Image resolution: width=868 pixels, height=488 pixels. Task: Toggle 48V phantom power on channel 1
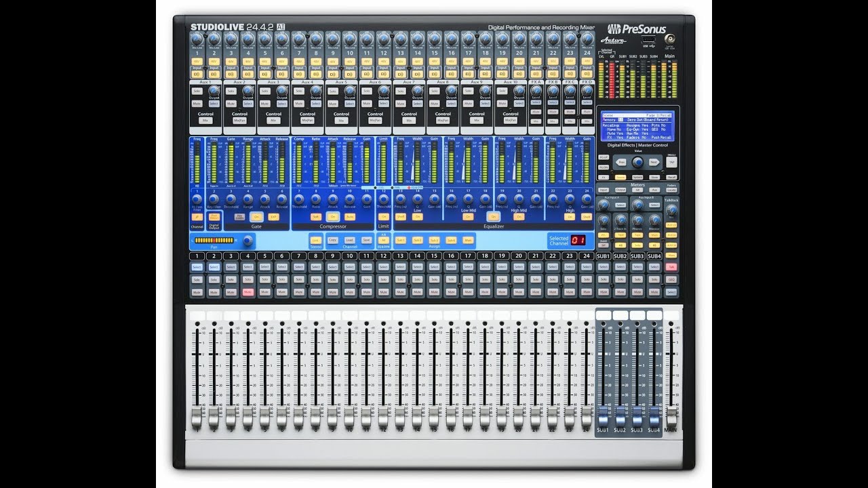pos(197,61)
